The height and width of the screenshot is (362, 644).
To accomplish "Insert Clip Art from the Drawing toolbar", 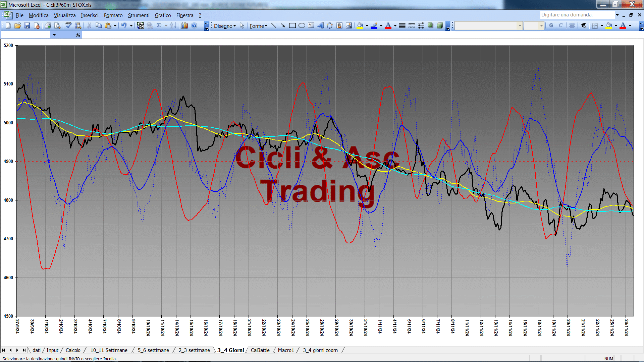I will (339, 25).
